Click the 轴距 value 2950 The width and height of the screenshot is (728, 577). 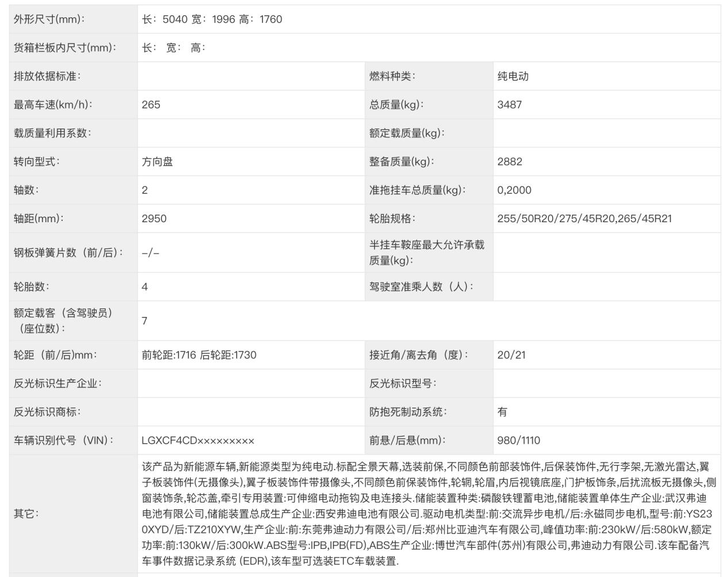(154, 219)
